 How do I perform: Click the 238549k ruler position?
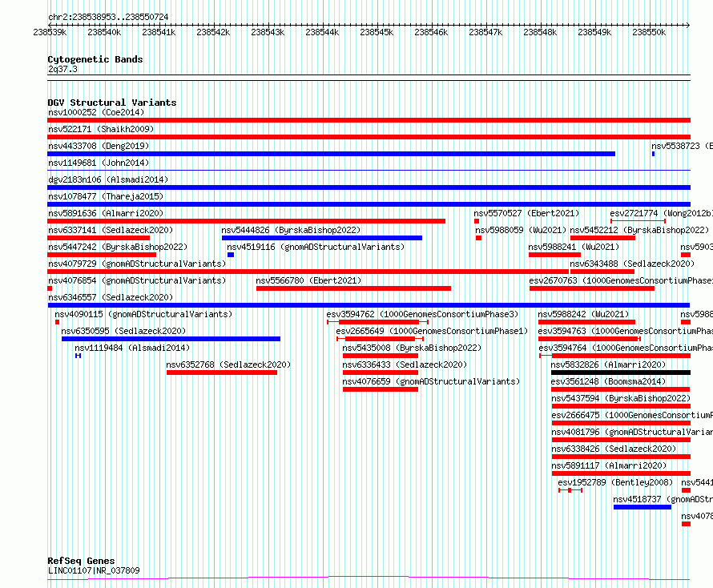[594, 32]
